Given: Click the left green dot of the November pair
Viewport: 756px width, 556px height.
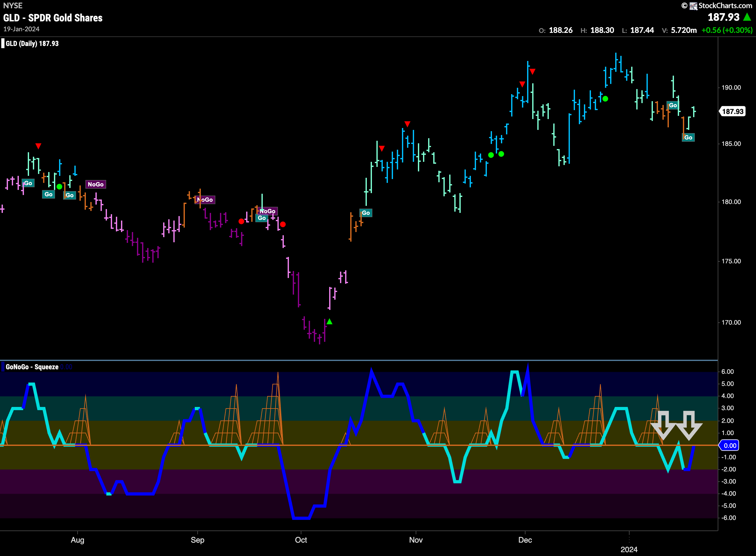Looking at the screenshot, I should coord(491,155).
